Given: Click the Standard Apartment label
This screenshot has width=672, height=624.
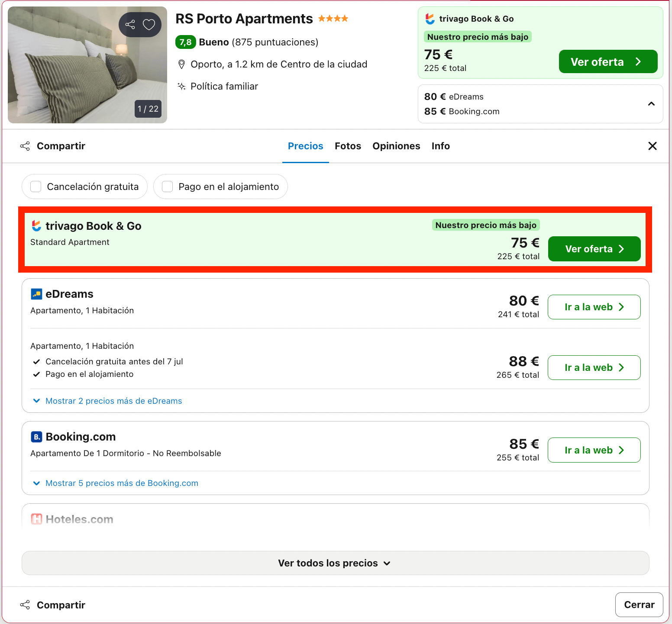Looking at the screenshot, I should coord(70,242).
